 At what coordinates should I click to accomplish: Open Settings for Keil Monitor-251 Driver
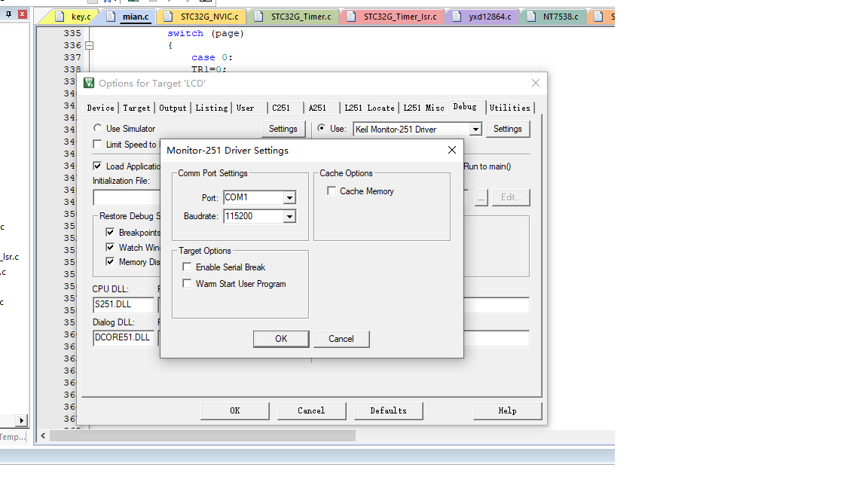[x=508, y=129]
